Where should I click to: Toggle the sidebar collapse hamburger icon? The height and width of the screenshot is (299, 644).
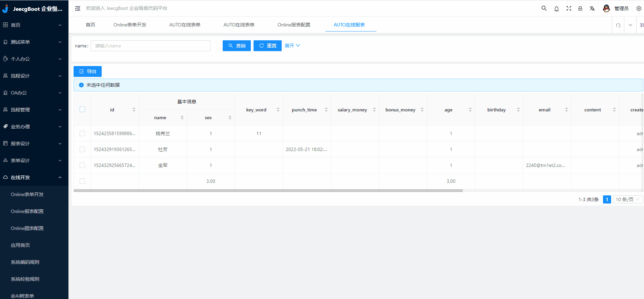tap(78, 8)
